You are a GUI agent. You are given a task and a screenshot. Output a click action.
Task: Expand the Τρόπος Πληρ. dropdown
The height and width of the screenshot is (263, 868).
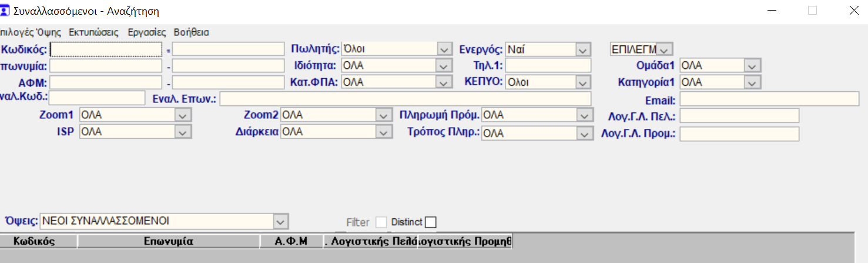584,134
